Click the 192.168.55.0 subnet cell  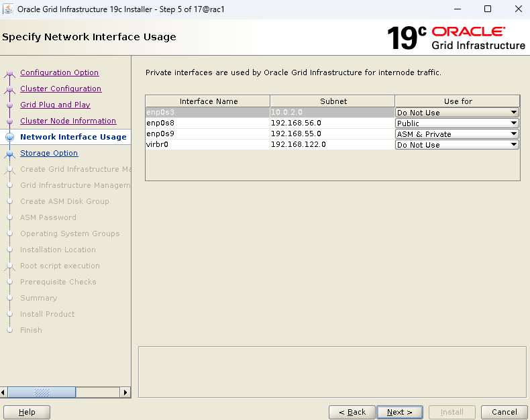(333, 134)
